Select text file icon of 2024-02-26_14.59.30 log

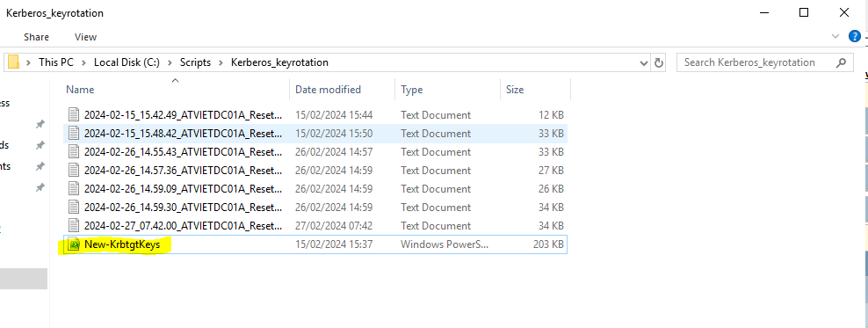(74, 208)
